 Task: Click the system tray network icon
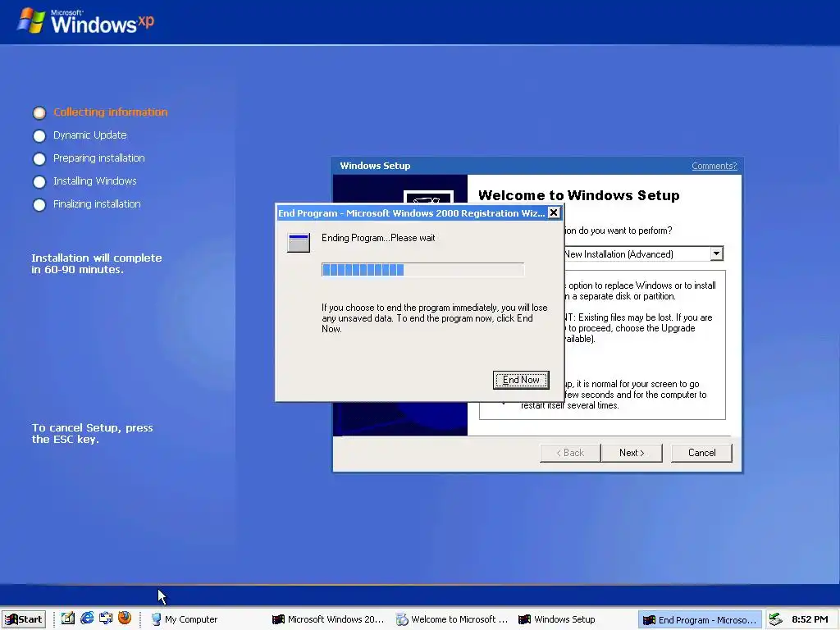775,620
